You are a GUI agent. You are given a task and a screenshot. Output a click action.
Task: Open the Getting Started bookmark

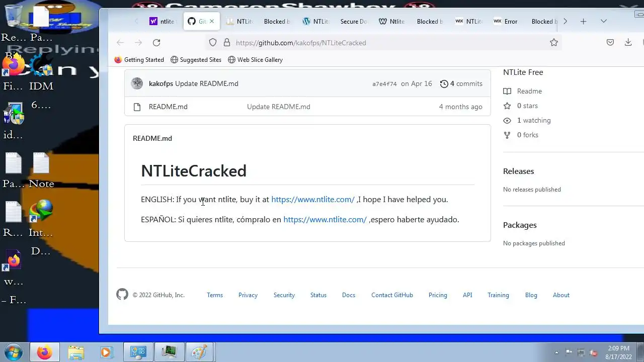[139, 60]
